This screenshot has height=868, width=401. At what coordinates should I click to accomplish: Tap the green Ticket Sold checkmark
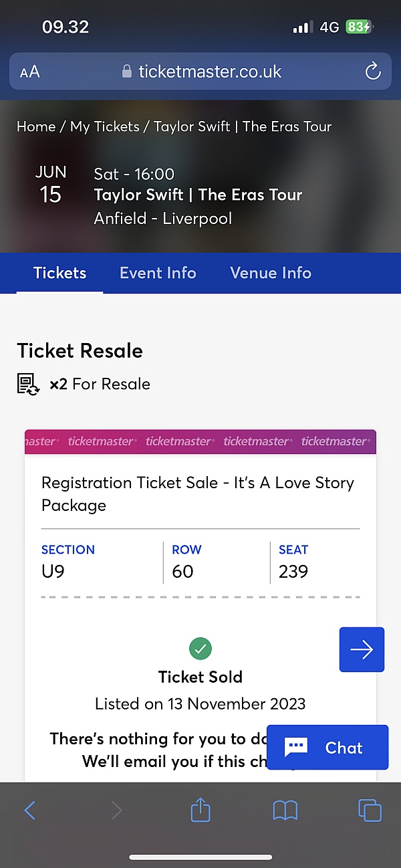[200, 648]
